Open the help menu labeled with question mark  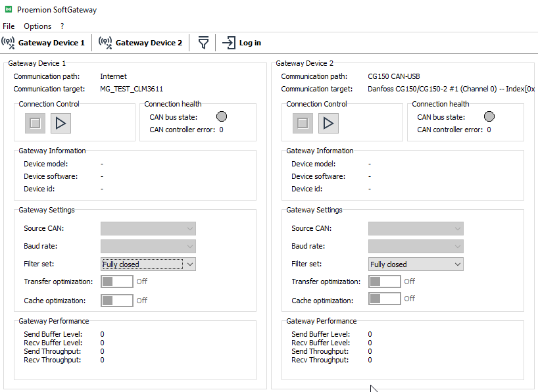click(x=62, y=26)
